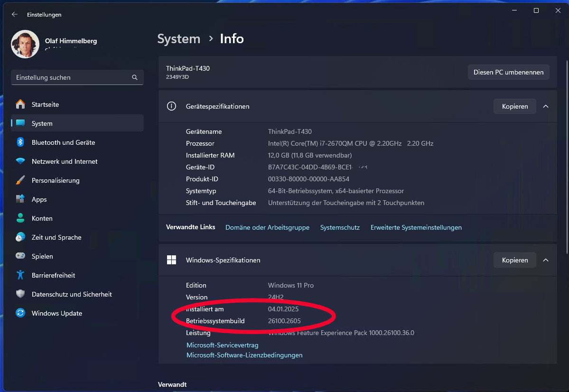Select Zeit und Sprache category

click(77, 237)
